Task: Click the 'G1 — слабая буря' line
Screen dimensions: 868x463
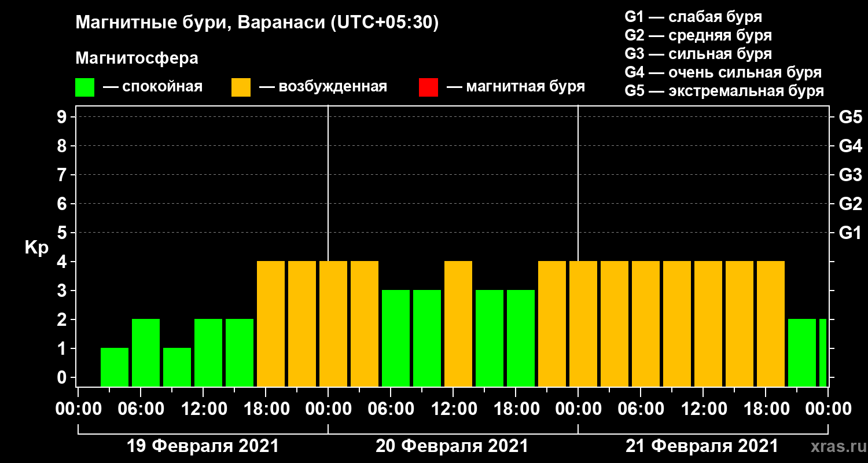Action: [693, 16]
